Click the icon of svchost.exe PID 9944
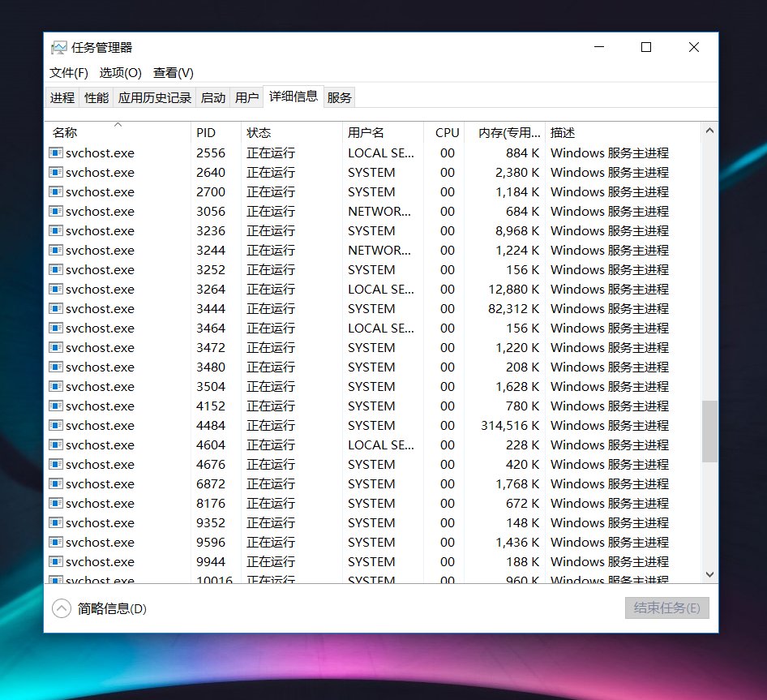Viewport: 767px width, 700px height. point(56,561)
